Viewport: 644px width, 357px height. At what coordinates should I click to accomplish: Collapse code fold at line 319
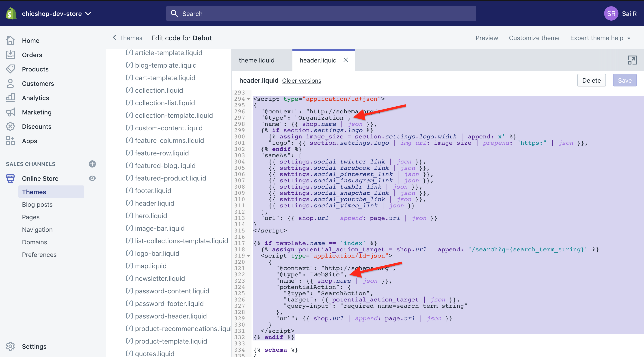point(248,256)
